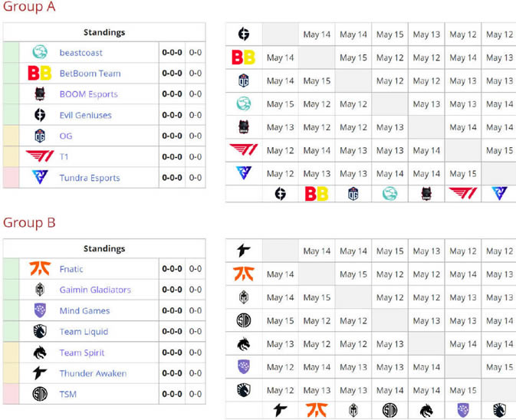The height and width of the screenshot is (420, 516).
Task: Open the BOOM Esports team link
Action: pyautogui.click(x=88, y=94)
